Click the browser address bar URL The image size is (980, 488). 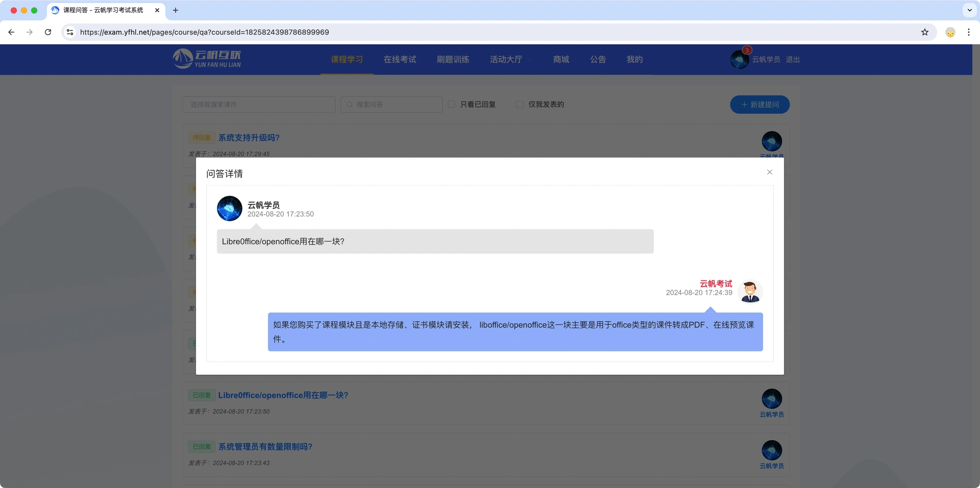pyautogui.click(x=205, y=32)
